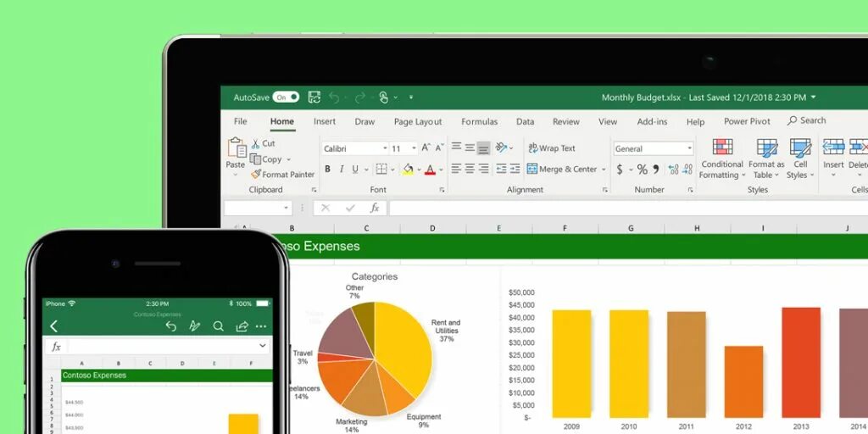Open the Copy options arrow
The height and width of the screenshot is (434, 868).
tap(288, 159)
